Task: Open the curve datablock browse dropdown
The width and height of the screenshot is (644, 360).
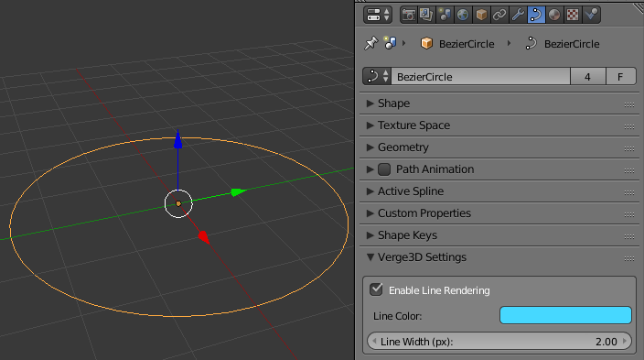Action: 377,77
